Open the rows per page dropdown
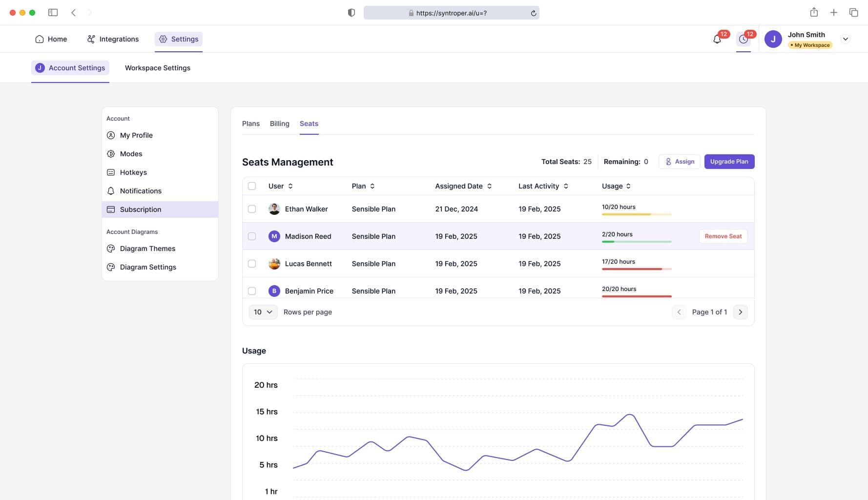This screenshot has width=868, height=500. click(263, 312)
